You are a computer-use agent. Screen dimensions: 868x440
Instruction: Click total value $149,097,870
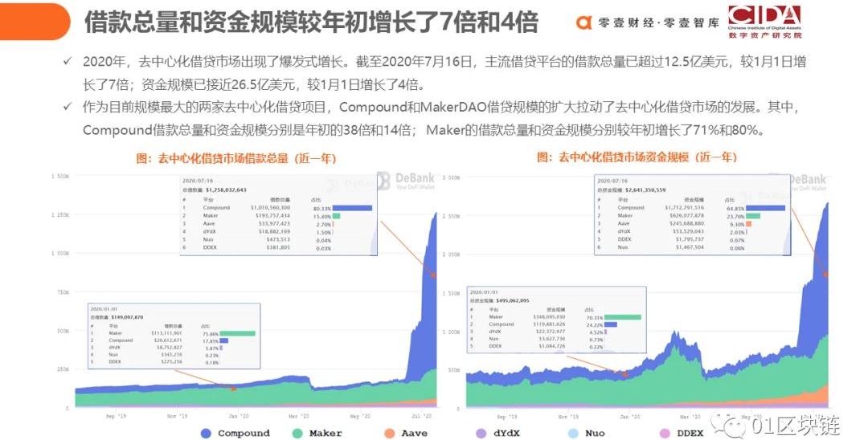pos(127,317)
